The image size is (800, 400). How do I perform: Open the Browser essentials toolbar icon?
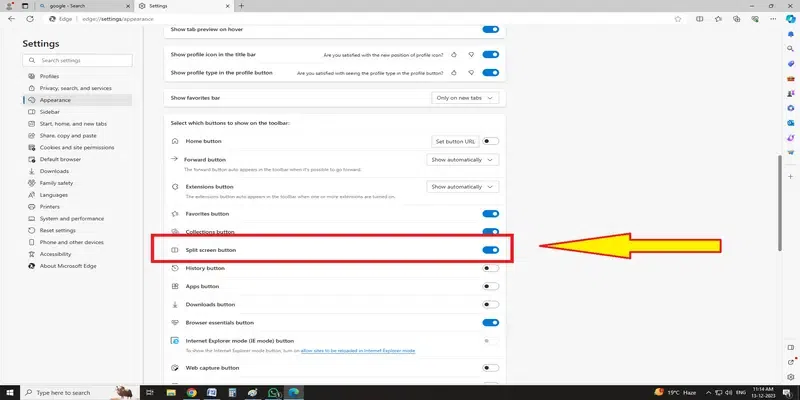(x=755, y=19)
